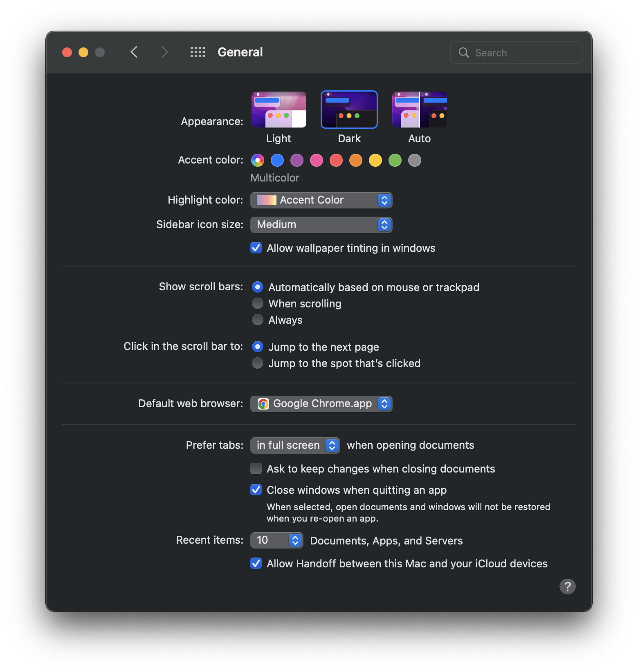638x672 pixels.
Task: Click the Google Chrome icon in browser dropdown
Action: coord(263,404)
